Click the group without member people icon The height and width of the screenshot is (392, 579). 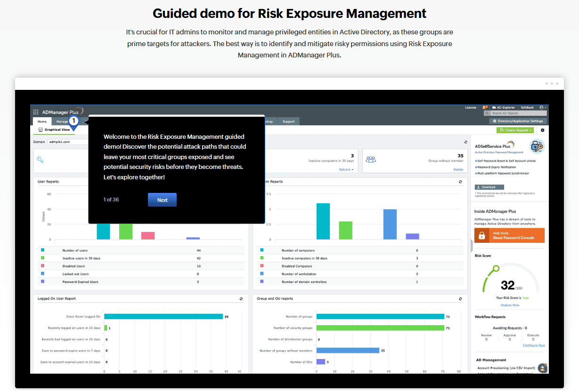click(x=371, y=160)
